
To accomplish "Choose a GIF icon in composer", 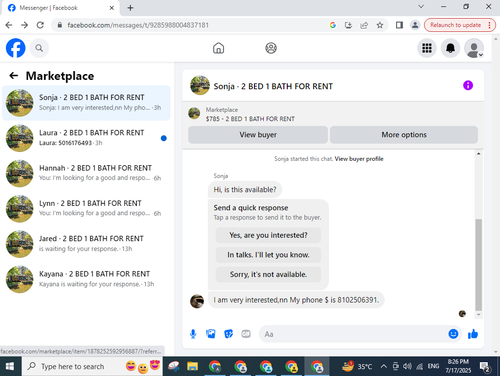I will coord(246,334).
